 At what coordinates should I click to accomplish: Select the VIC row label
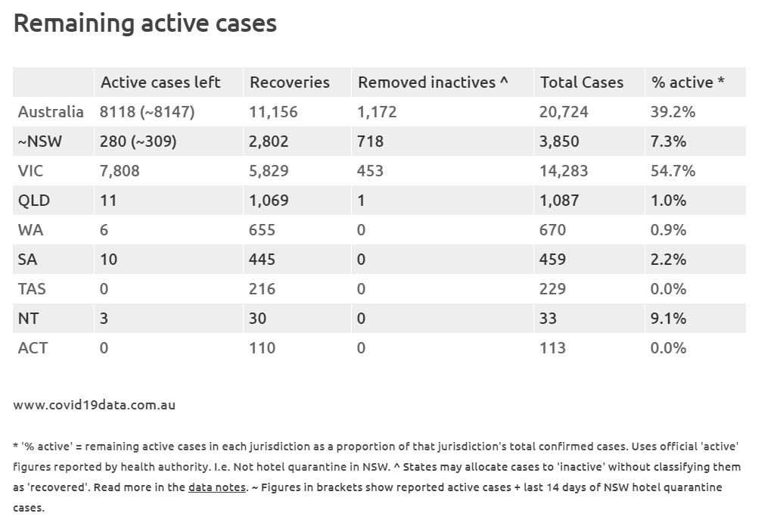pos(32,171)
